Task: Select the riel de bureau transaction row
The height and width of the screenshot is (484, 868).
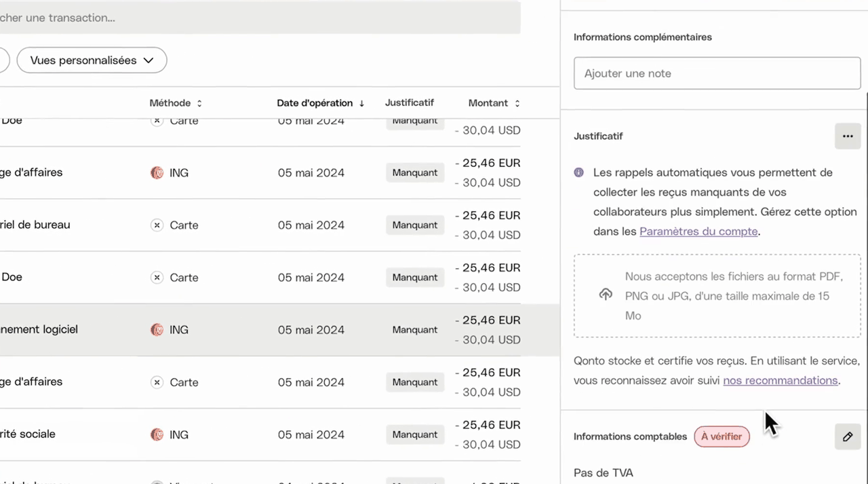Action: click(260, 225)
